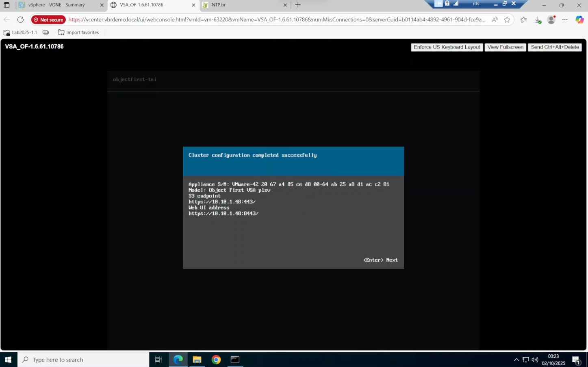The height and width of the screenshot is (367, 588).
Task: Switch to the NTP.br tab
Action: pos(244,5)
